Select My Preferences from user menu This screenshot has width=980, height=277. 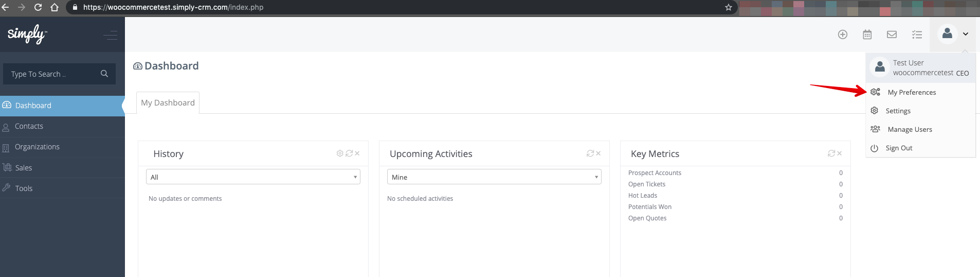coord(911,93)
